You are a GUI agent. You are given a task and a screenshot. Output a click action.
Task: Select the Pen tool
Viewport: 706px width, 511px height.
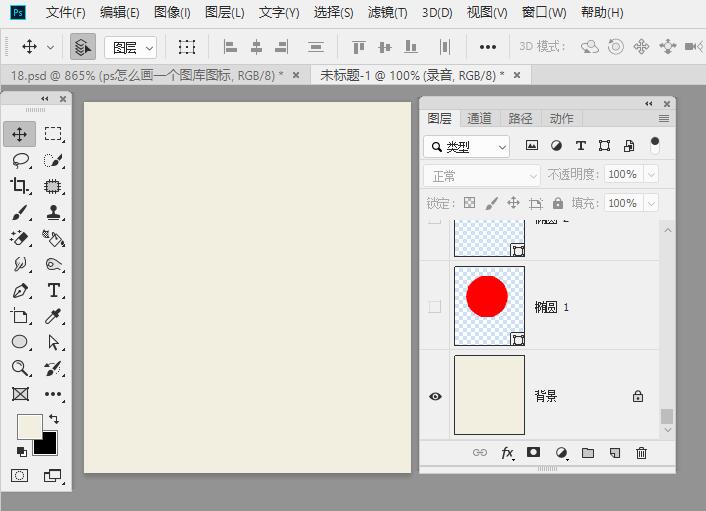(20, 291)
